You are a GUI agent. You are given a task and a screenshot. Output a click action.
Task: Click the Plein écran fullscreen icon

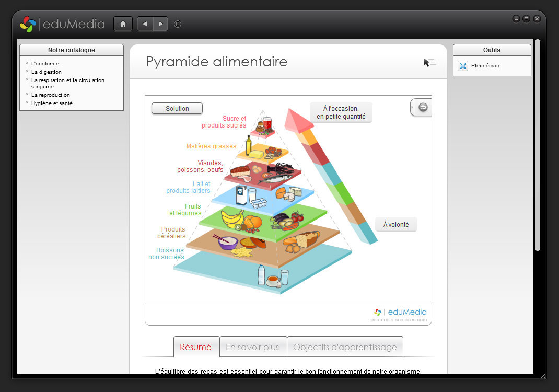(x=462, y=66)
